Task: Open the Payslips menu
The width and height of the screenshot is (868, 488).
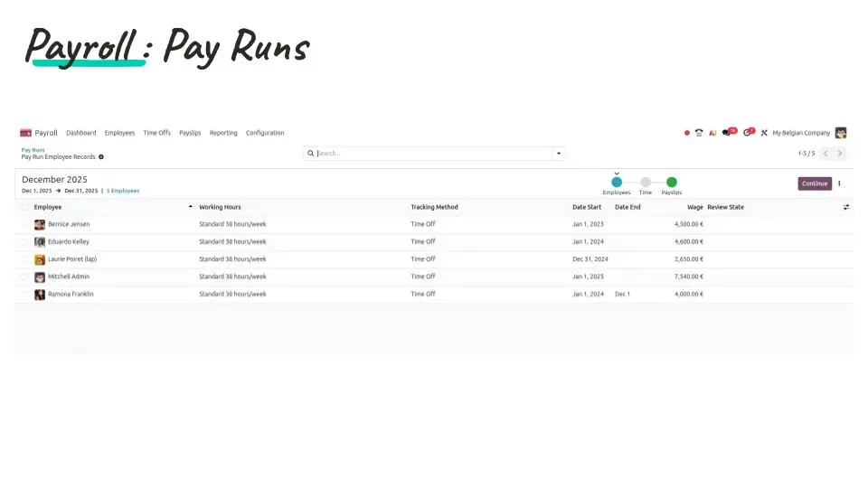Action: [190, 133]
